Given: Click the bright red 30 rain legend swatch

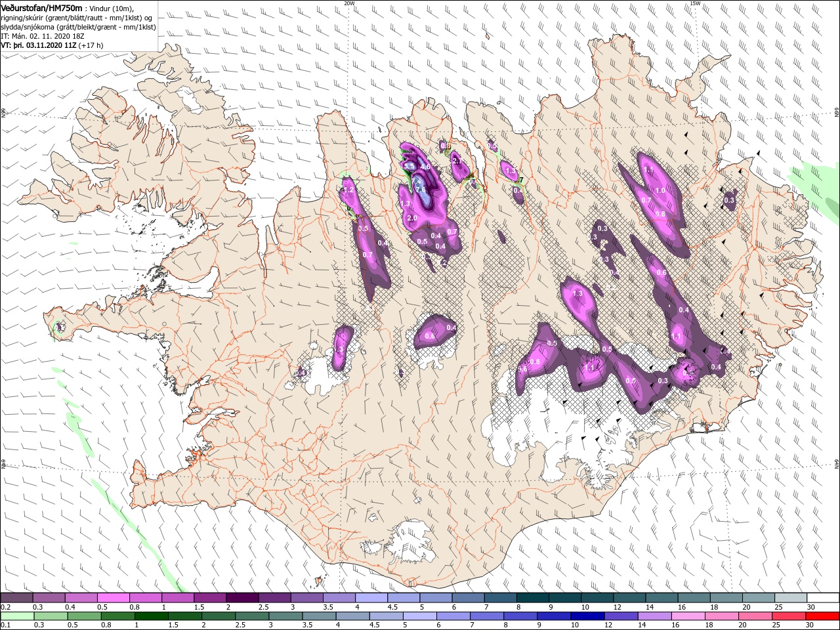Looking at the screenshot, I should point(823,616).
